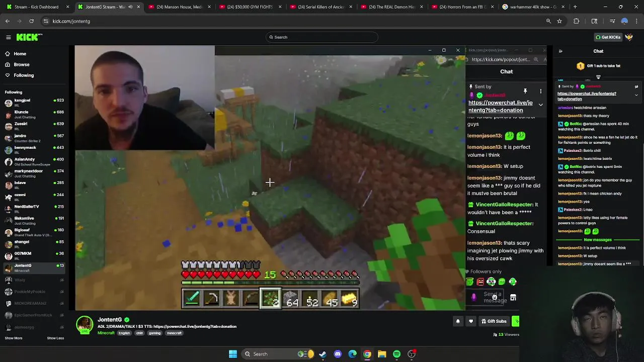This screenshot has width=644, height=362.
Task: Open the user avatar menu at top right
Action: point(629,37)
